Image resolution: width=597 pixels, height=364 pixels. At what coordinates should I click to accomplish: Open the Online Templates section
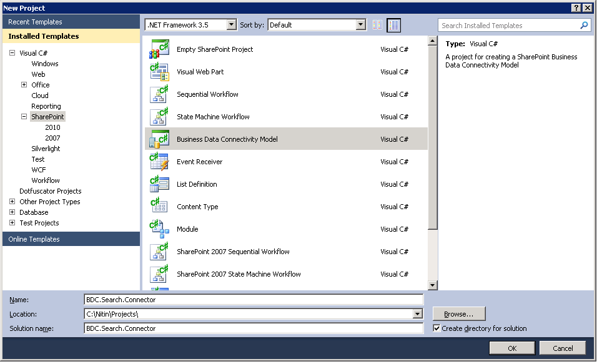tap(71, 239)
